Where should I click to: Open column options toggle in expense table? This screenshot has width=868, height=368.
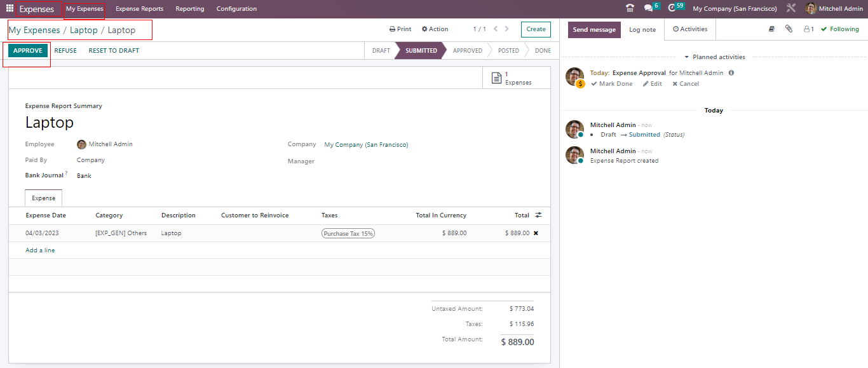click(x=538, y=215)
